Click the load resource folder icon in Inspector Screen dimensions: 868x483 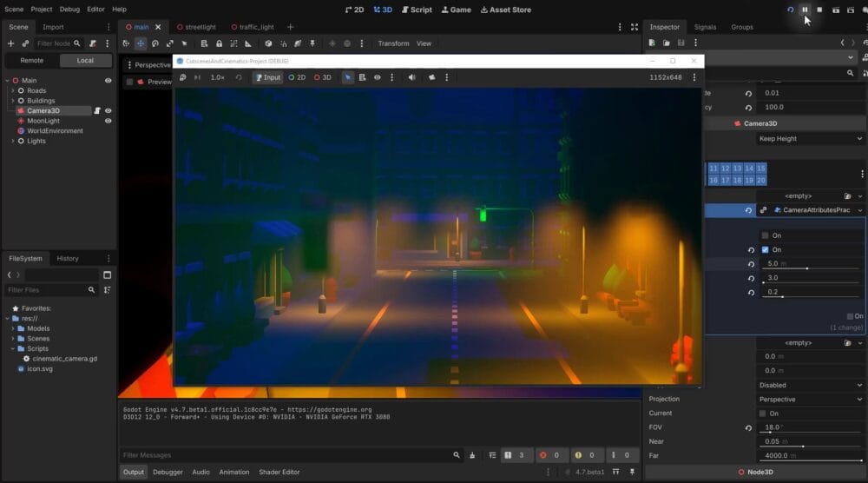click(x=667, y=43)
